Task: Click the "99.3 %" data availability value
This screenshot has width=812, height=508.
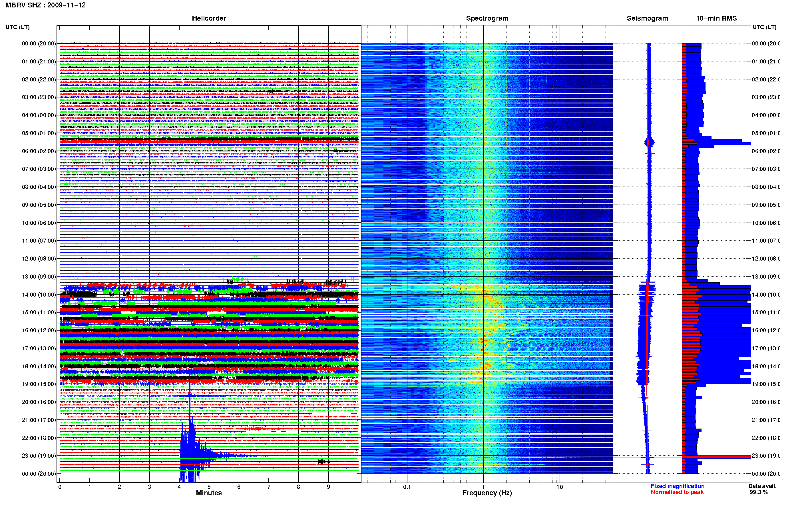Action: 759,492
